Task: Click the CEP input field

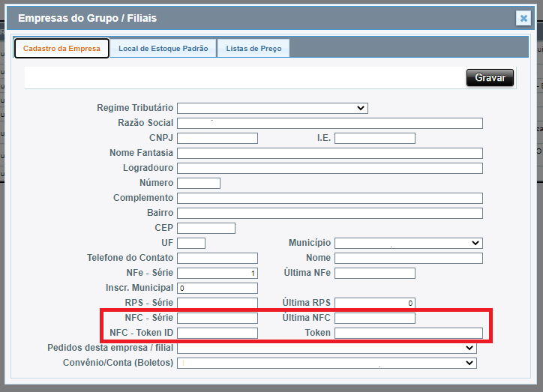Action: click(206, 228)
